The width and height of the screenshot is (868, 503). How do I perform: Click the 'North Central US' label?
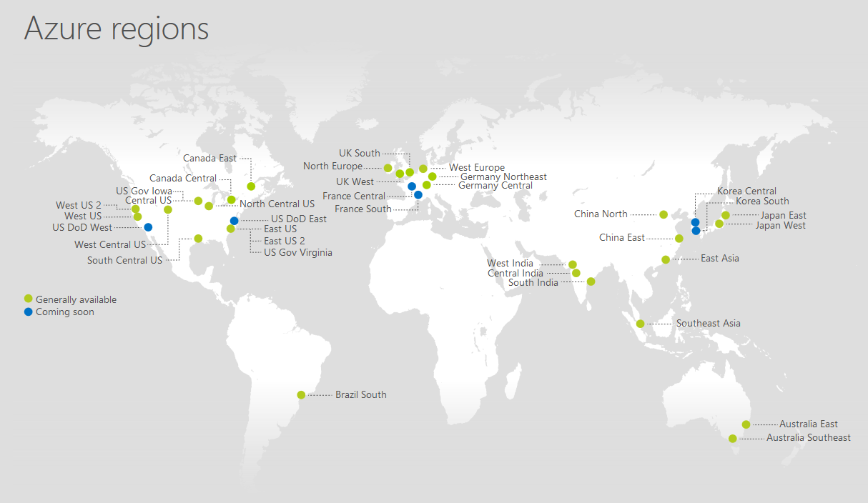[277, 204]
